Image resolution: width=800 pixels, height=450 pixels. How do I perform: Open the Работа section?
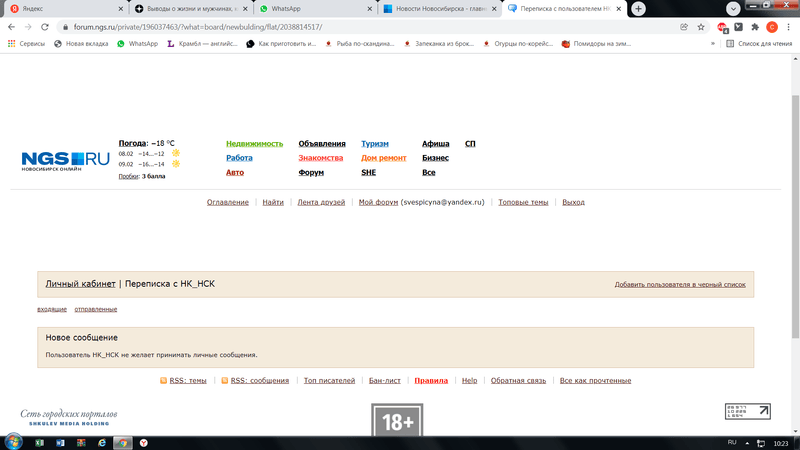click(239, 158)
